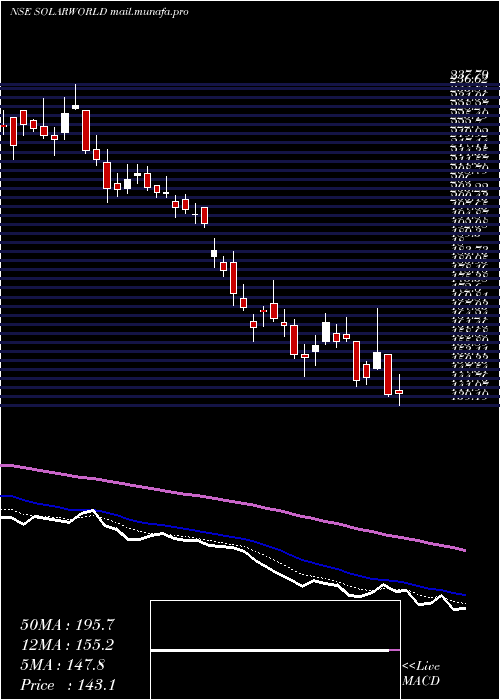The width and height of the screenshot is (500, 700).
Task: Click the final candlestick of the chart
Action: (399, 390)
